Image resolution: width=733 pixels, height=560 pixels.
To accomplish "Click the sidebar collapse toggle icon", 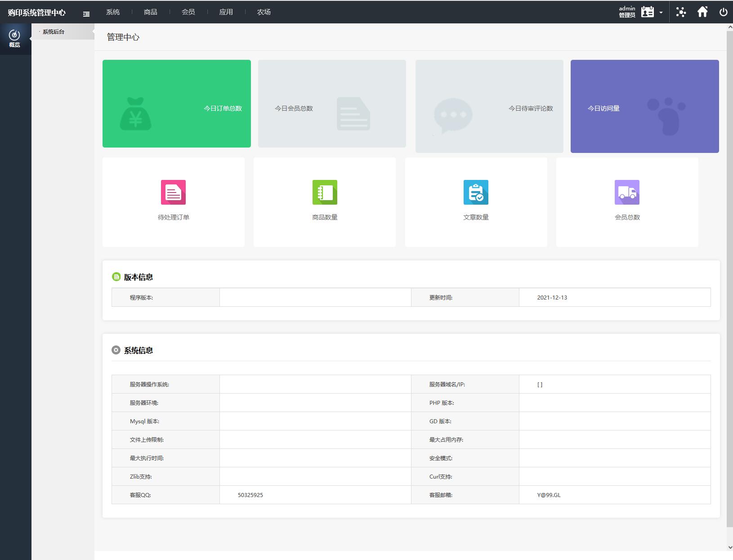I will click(x=86, y=14).
